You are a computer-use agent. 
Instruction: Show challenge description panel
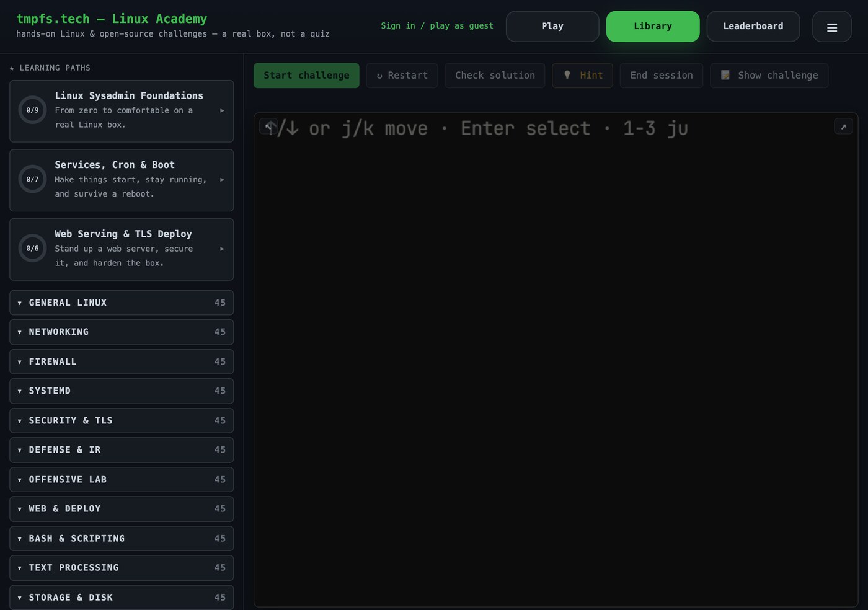click(769, 76)
